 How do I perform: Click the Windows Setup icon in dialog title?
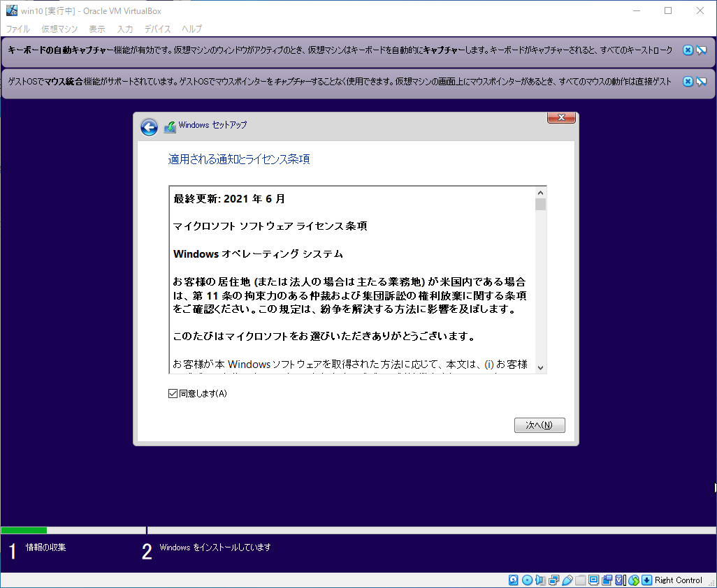(170, 126)
